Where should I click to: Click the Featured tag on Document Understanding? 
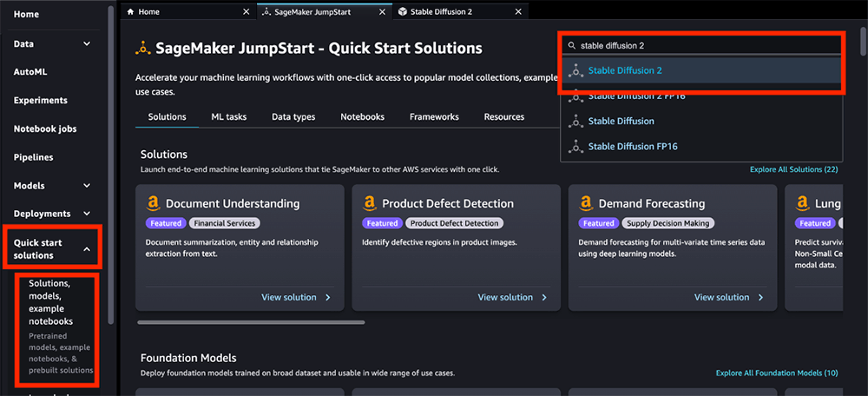(x=166, y=223)
